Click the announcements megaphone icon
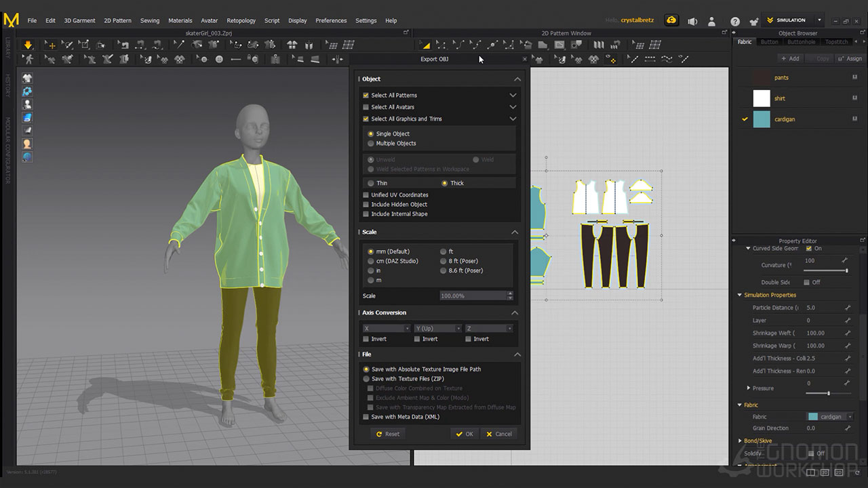Image resolution: width=868 pixels, height=488 pixels. point(692,21)
